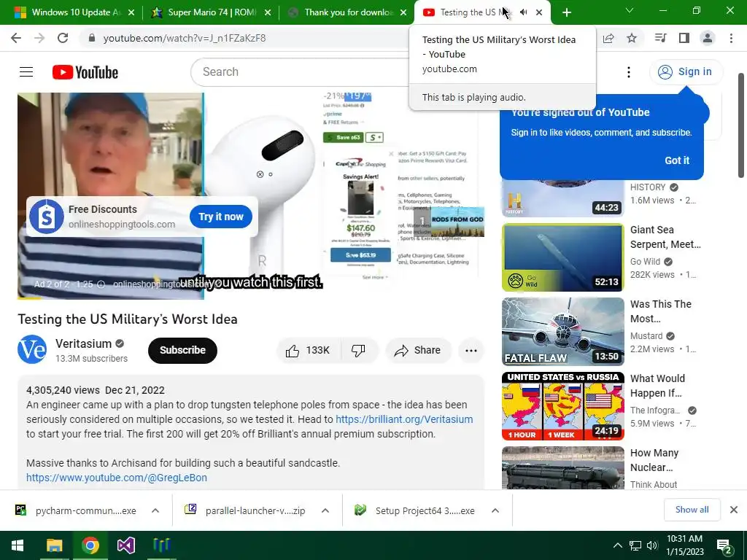
Task: Open volume control in system tray
Action: tap(652, 545)
